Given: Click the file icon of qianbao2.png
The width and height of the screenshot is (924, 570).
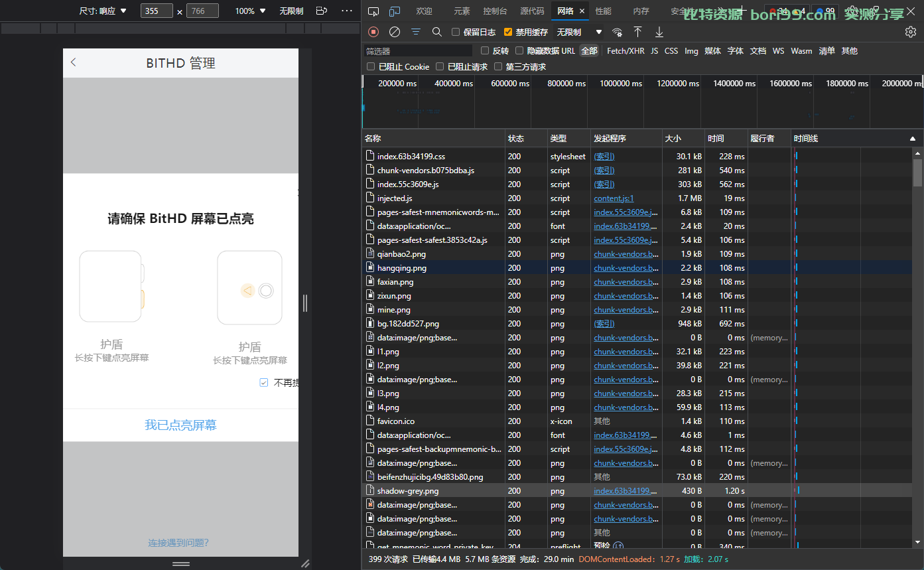Looking at the screenshot, I should pyautogui.click(x=370, y=254).
